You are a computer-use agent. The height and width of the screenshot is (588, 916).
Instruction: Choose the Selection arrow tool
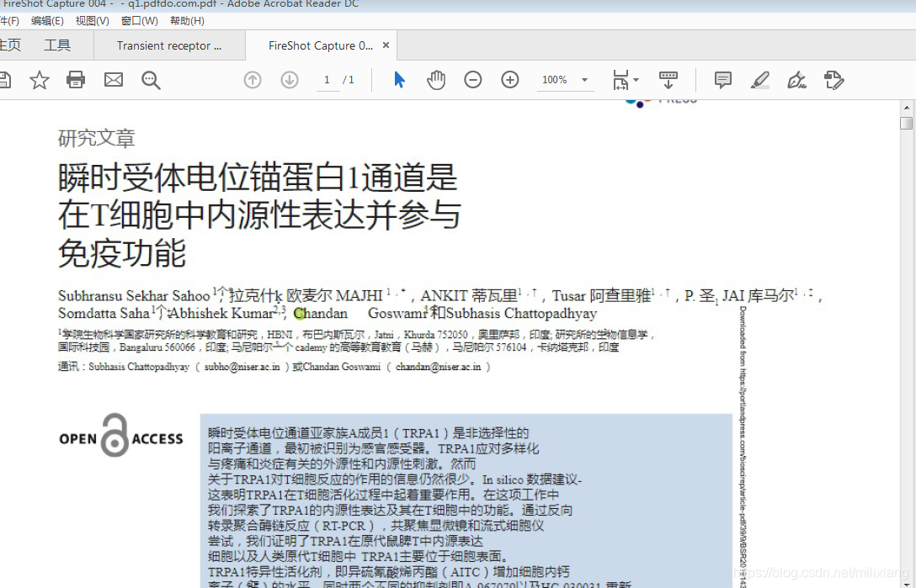pos(400,80)
